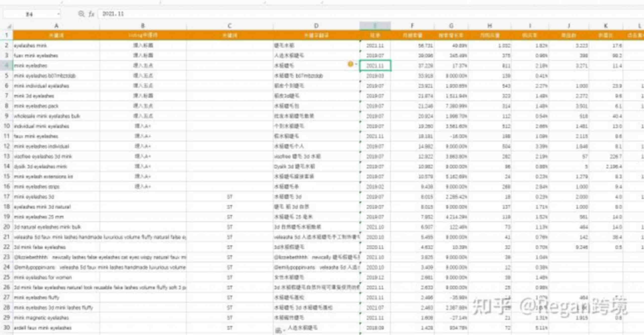
Task: Click cell 'mink 3d eyelashes' in row 7
Action: click(56, 96)
